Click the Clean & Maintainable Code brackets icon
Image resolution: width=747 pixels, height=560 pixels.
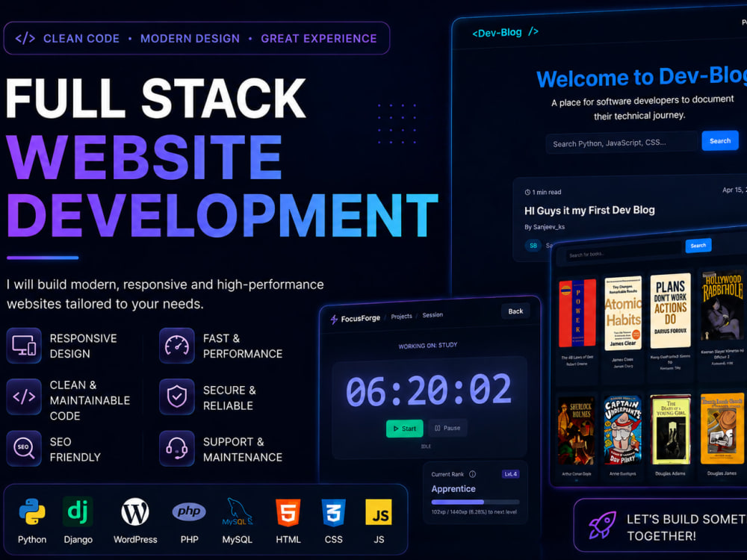[x=24, y=396]
